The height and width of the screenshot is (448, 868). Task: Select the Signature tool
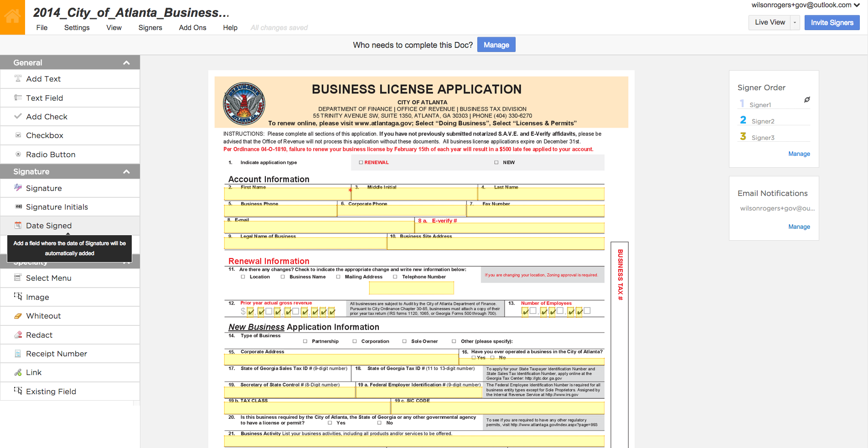43,188
